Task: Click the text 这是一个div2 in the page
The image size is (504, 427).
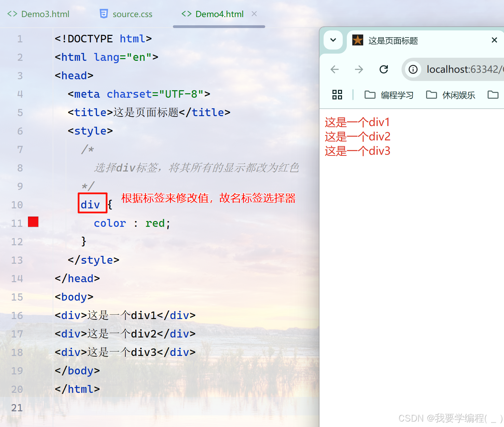Action: (x=357, y=137)
